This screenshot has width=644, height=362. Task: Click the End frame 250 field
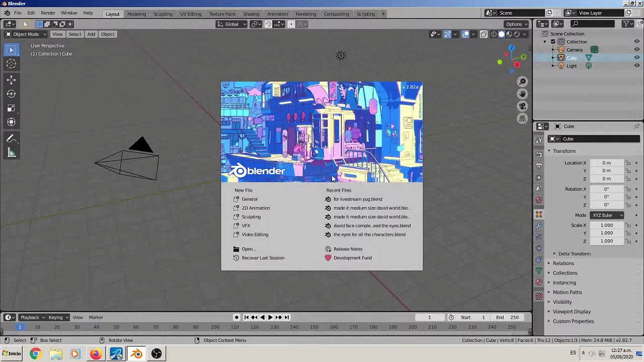507,317
